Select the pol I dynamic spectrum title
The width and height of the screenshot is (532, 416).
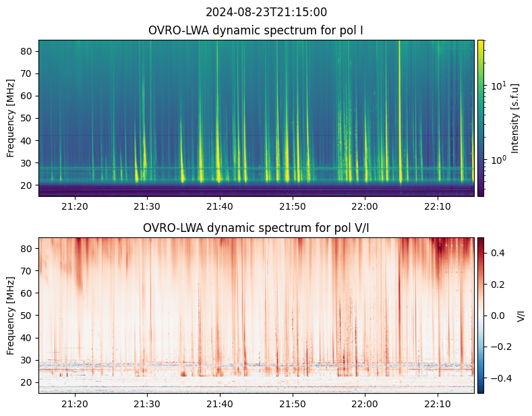point(256,30)
